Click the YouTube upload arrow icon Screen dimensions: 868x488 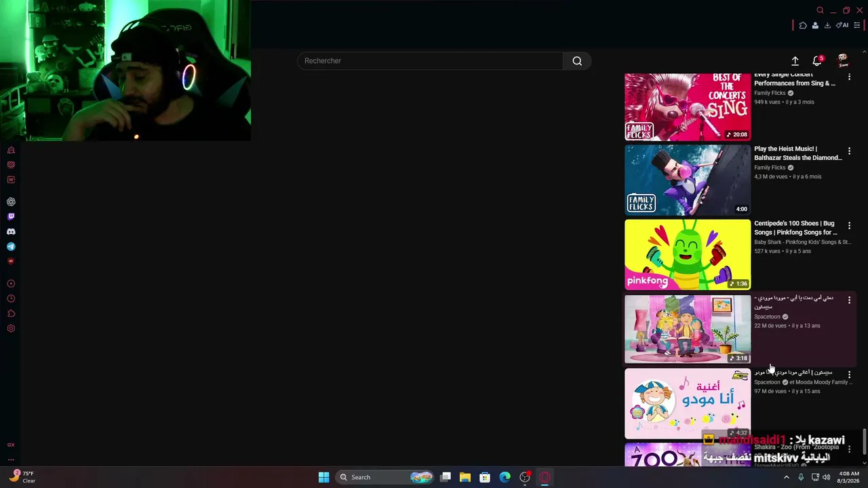tap(795, 61)
